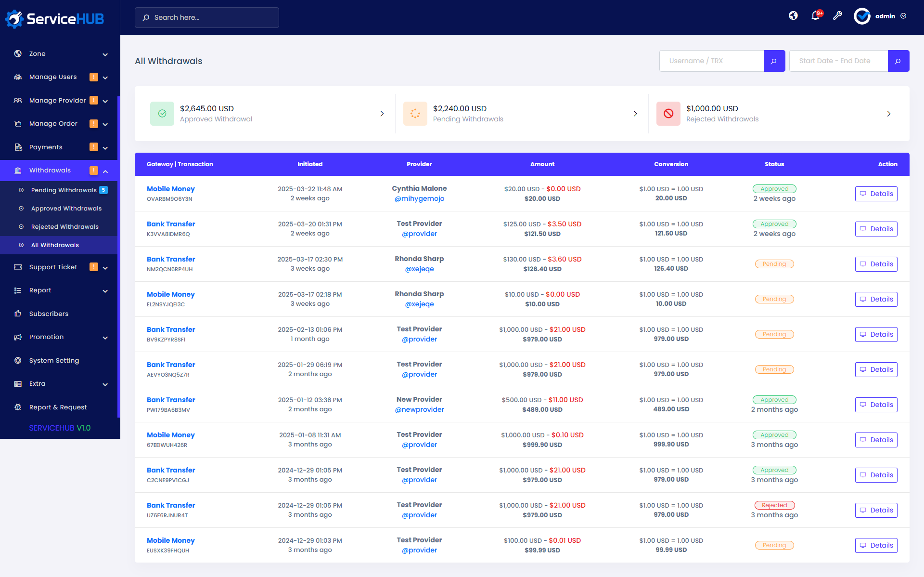Click the globe icon in the top bar
924x577 pixels.
793,15
